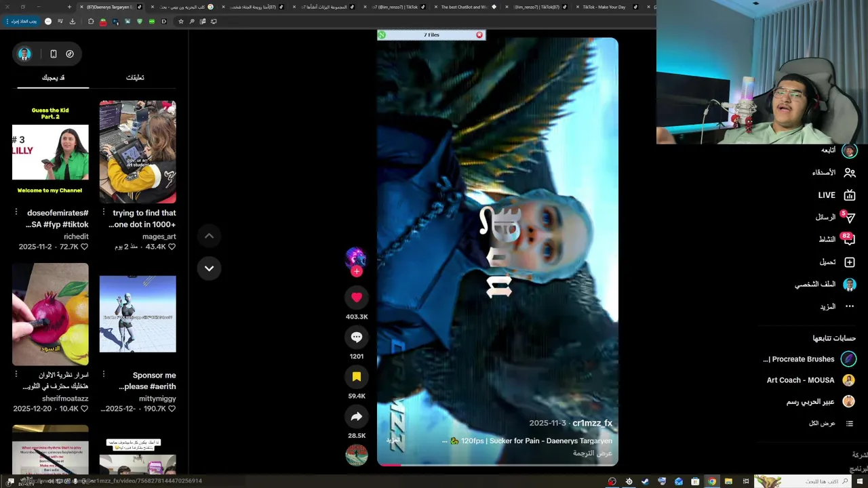Open a new browser tab with plus
868x488 pixels.
coord(69,7)
